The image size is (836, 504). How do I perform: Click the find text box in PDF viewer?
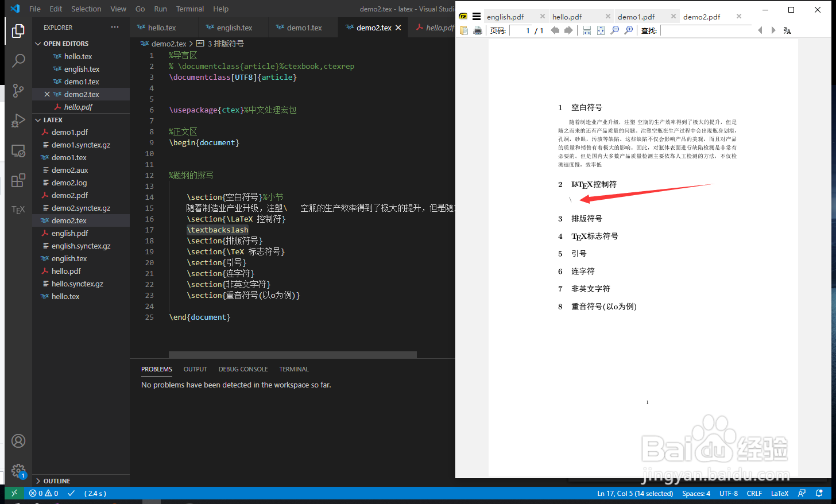coord(706,30)
